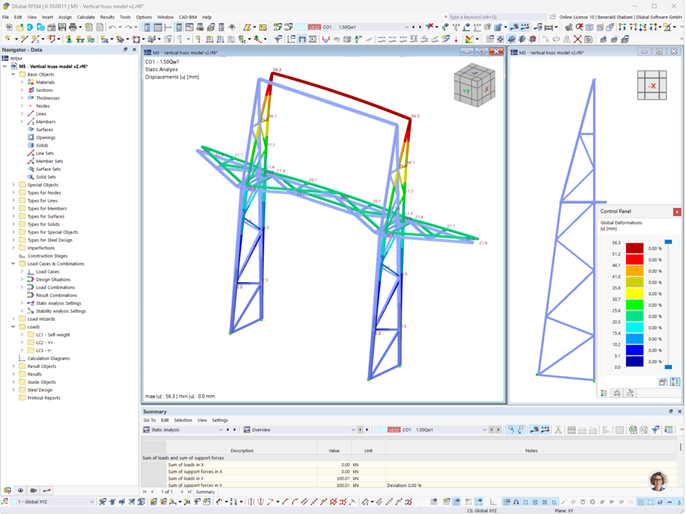This screenshot has width=686, height=514.
Task: Click the green 30.7 color swatch in legend
Action: [634, 305]
